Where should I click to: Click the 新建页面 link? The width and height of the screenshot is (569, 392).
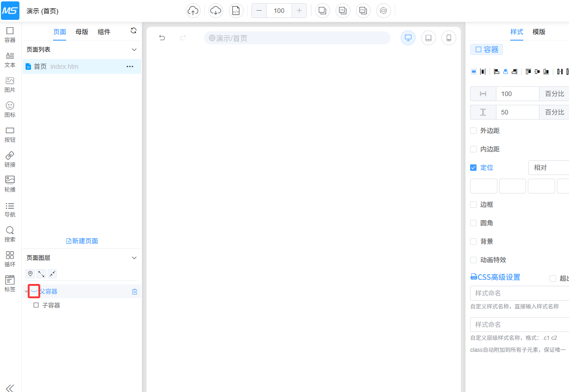click(82, 241)
